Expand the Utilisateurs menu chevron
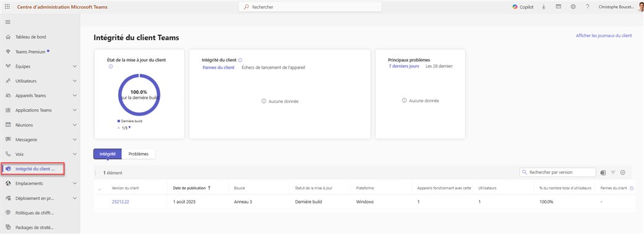This screenshot has width=644, height=234. coord(75,81)
